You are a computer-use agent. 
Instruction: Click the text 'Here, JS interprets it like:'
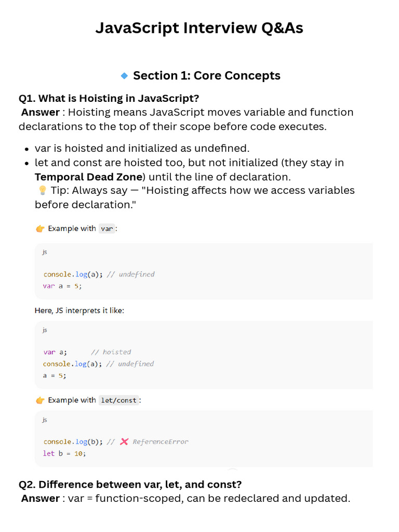(79, 311)
